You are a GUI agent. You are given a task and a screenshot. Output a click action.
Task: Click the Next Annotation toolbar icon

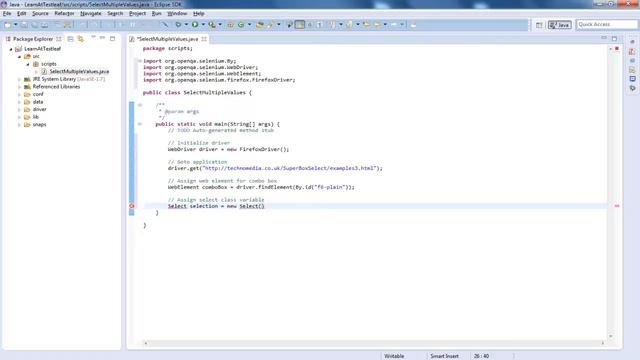(x=331, y=24)
